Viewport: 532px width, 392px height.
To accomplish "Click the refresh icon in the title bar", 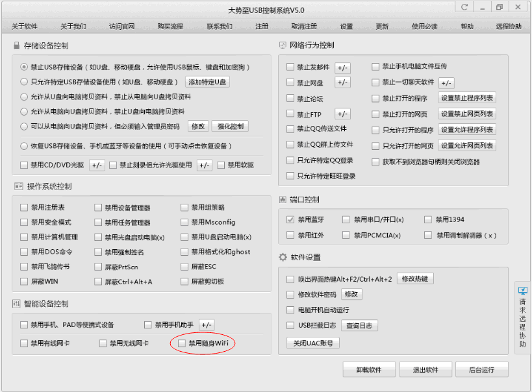I will click(x=464, y=7).
